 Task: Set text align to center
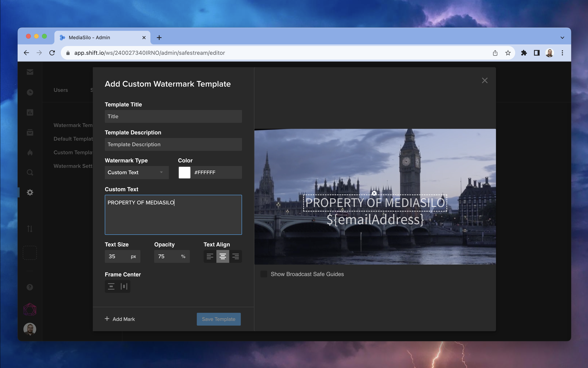[223, 256]
